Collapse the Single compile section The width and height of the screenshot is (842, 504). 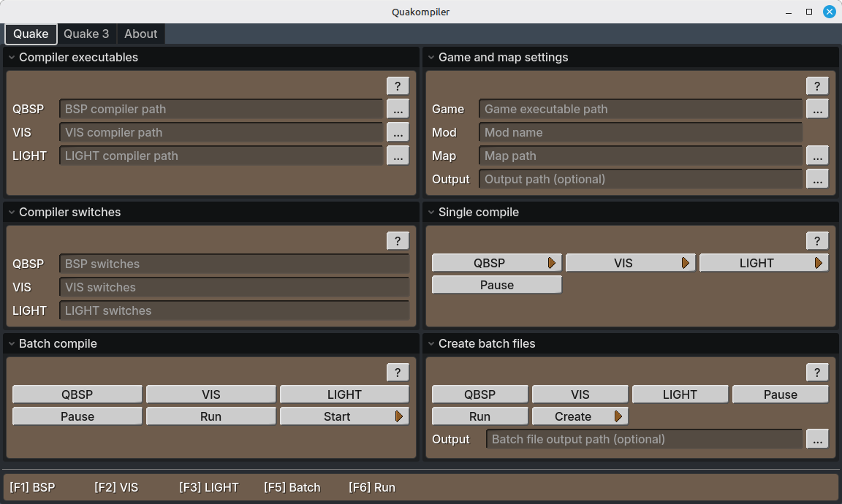[431, 213]
